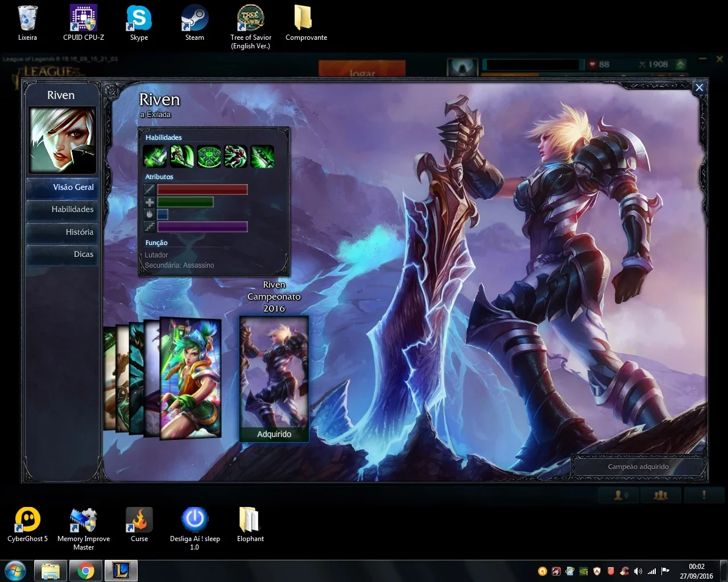Open Steam from desktop shortcut
Image resolution: width=728 pixels, height=582 pixels.
[195, 23]
